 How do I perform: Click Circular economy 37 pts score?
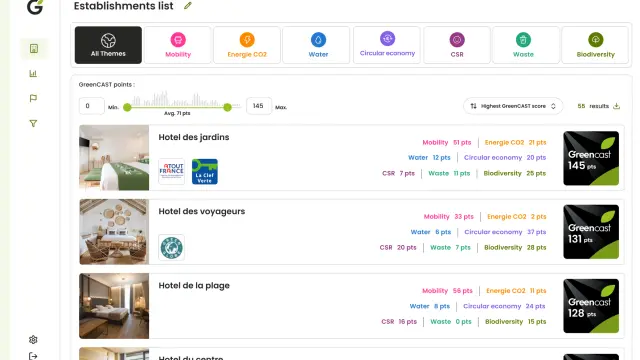tap(505, 232)
